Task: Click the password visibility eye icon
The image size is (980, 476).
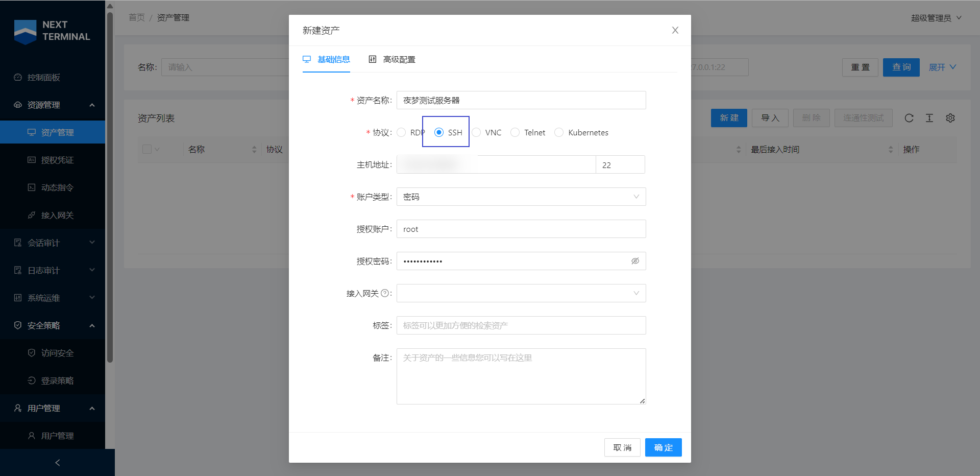Action: 635,261
